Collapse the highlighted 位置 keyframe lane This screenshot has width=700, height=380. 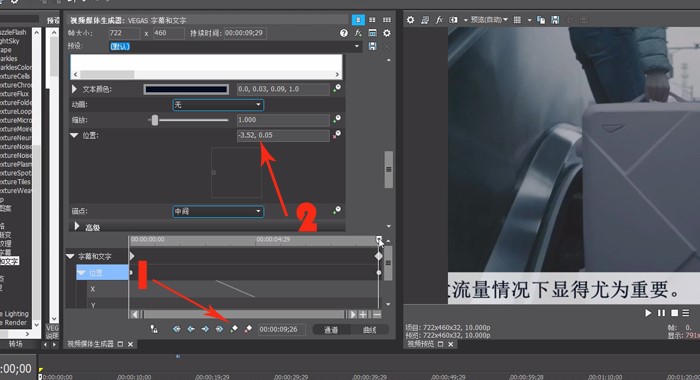pyautogui.click(x=81, y=272)
